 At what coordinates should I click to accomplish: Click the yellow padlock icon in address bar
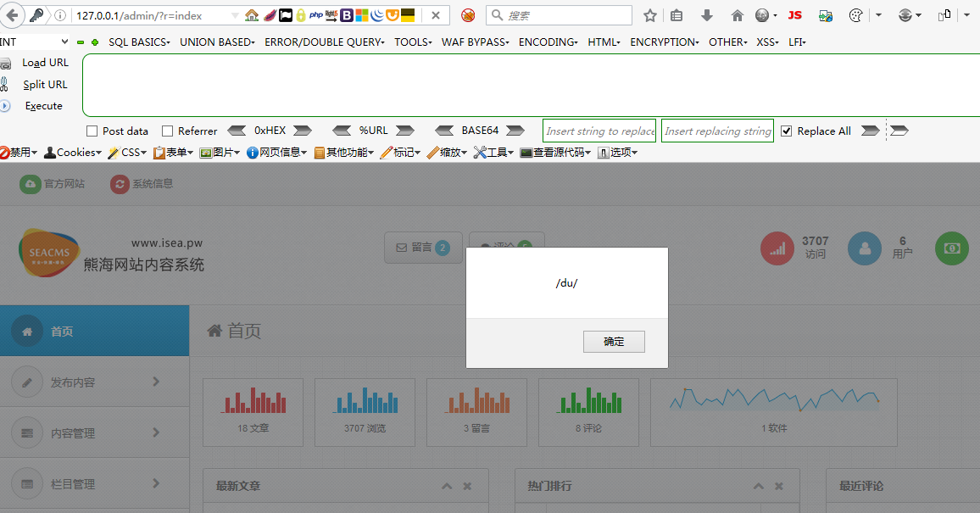tap(301, 15)
